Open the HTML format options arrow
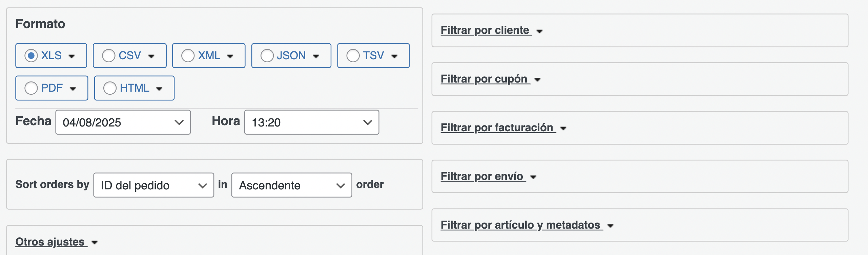This screenshot has width=868, height=255. tap(159, 89)
